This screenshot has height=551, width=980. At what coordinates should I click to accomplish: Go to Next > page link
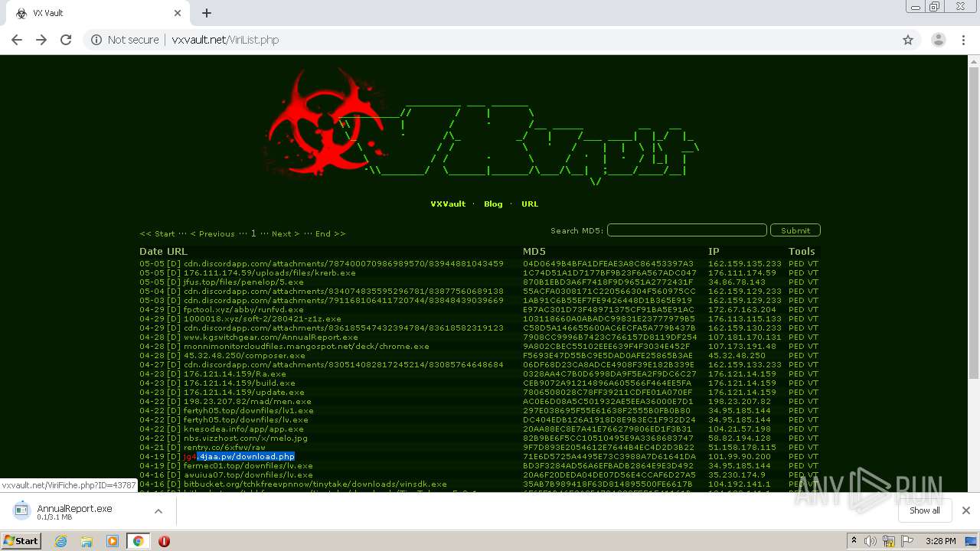[286, 234]
